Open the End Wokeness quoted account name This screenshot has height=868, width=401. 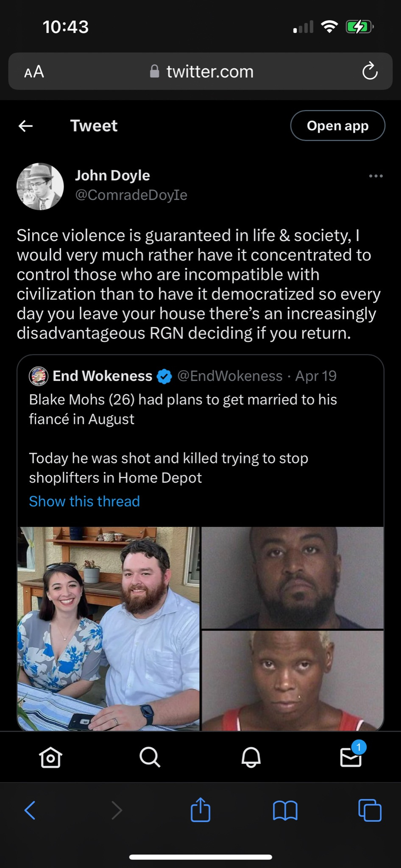coord(102,376)
